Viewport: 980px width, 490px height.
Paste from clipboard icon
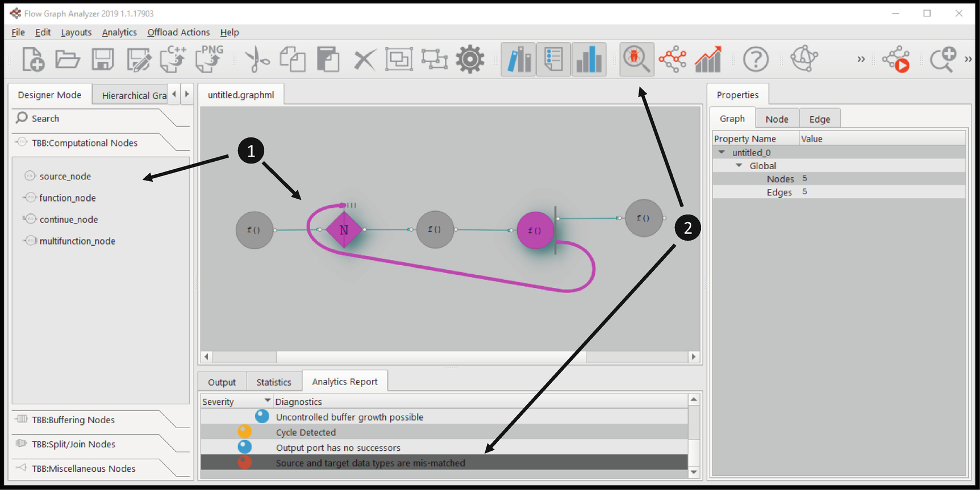(x=328, y=60)
